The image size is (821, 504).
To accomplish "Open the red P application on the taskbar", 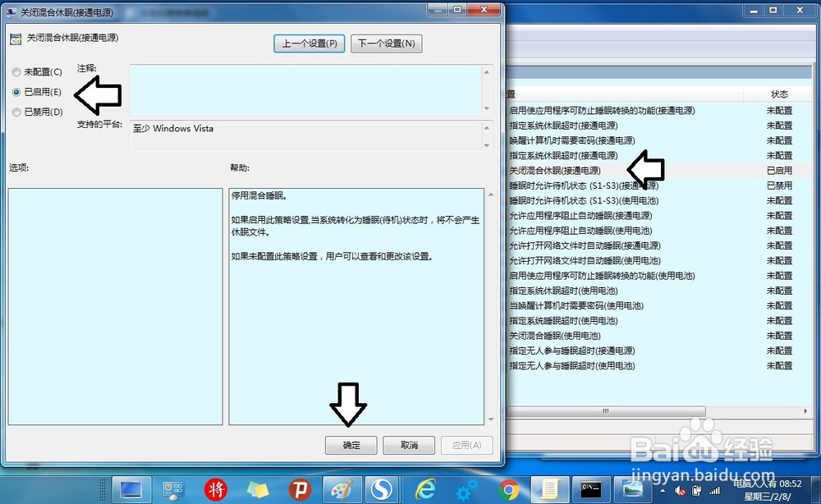I will coord(300,490).
